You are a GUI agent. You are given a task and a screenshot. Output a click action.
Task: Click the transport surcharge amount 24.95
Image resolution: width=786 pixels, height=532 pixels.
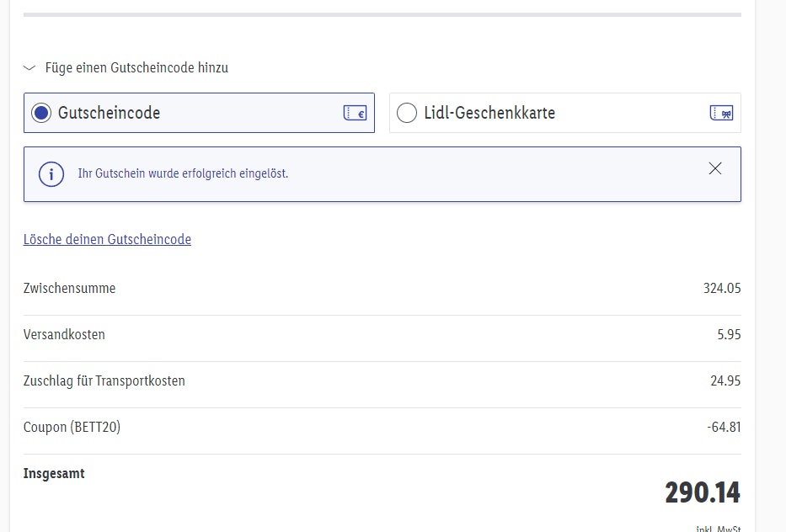click(x=725, y=381)
